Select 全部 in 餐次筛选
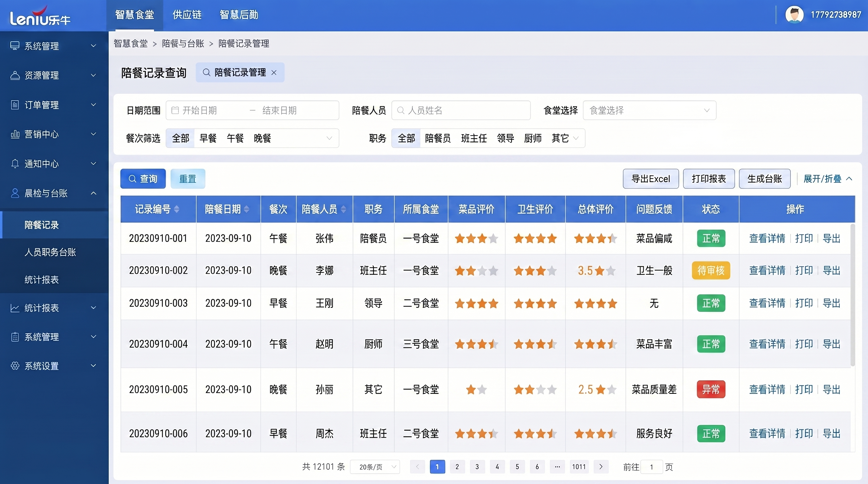 tap(180, 138)
